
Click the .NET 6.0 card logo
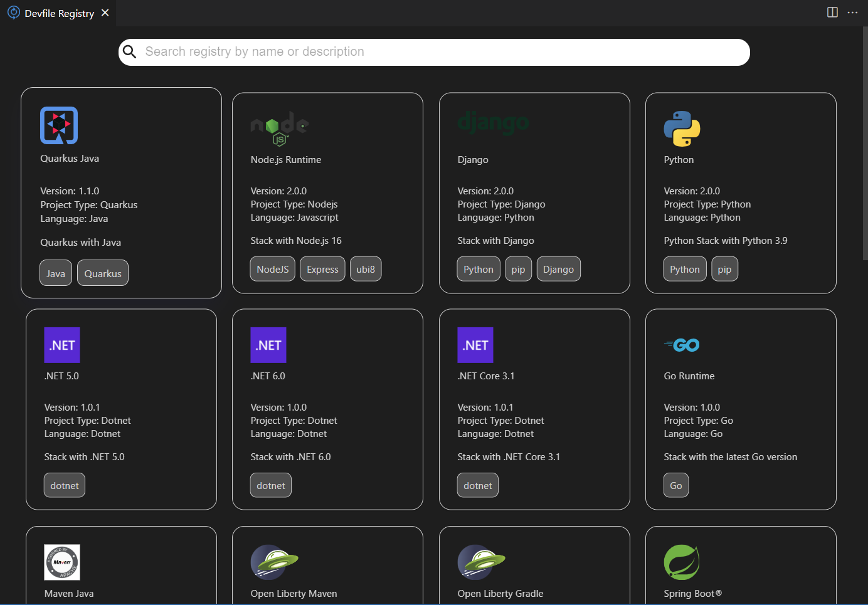point(268,345)
